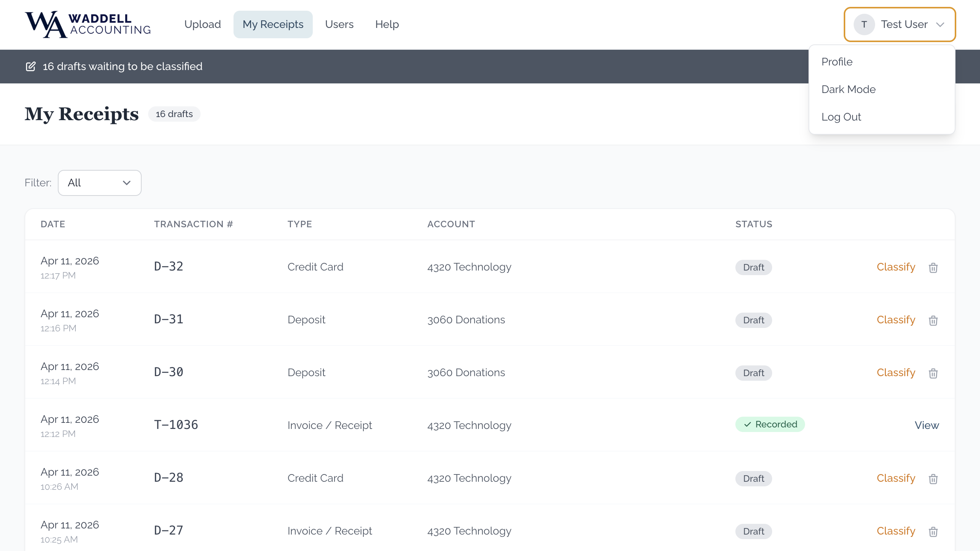The width and height of the screenshot is (980, 551).
Task: Select Profile from the user menu
Action: tap(882, 62)
